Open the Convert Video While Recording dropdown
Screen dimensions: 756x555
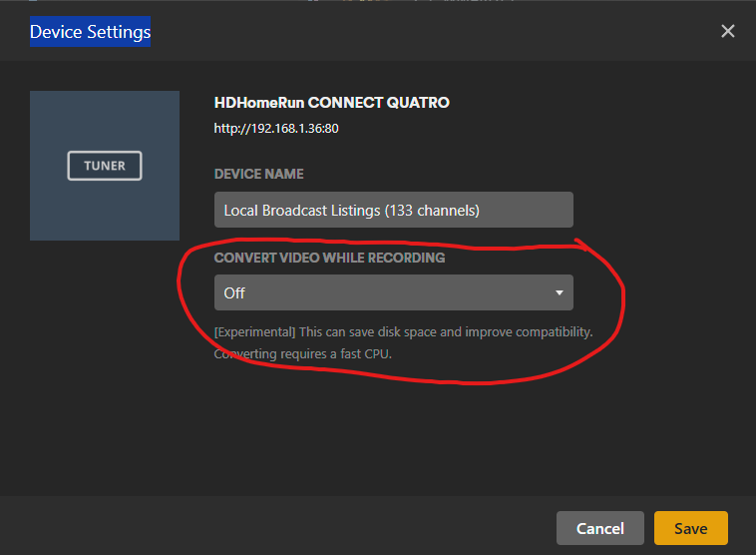(393, 292)
